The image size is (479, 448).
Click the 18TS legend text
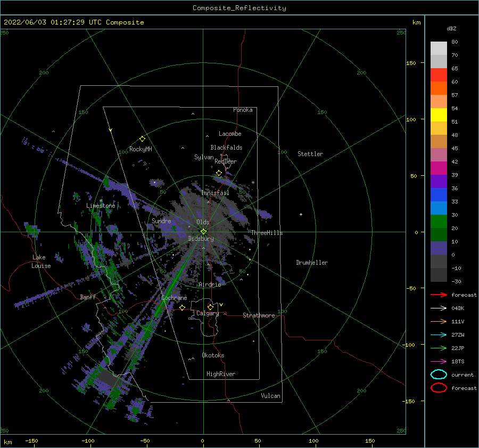tap(458, 362)
